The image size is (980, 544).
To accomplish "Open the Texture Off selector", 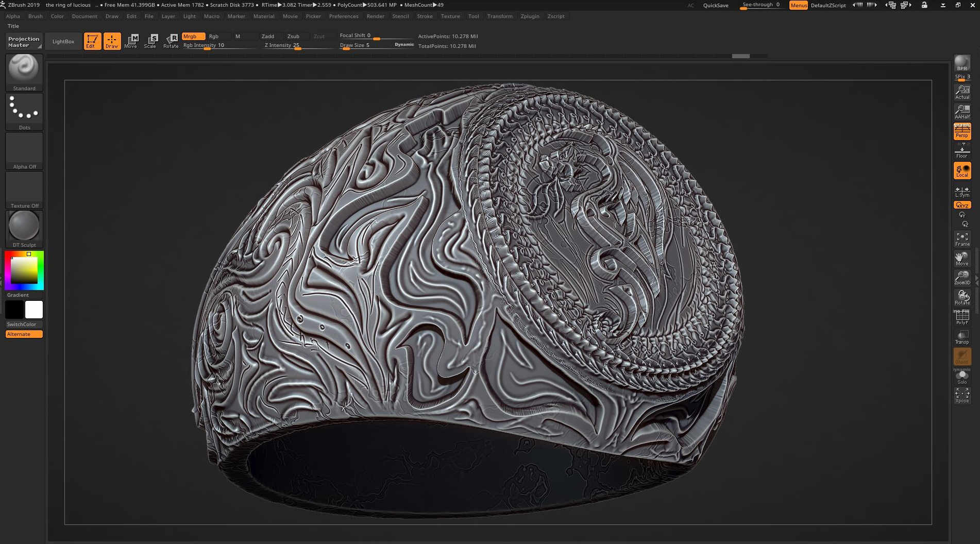I will tap(24, 190).
